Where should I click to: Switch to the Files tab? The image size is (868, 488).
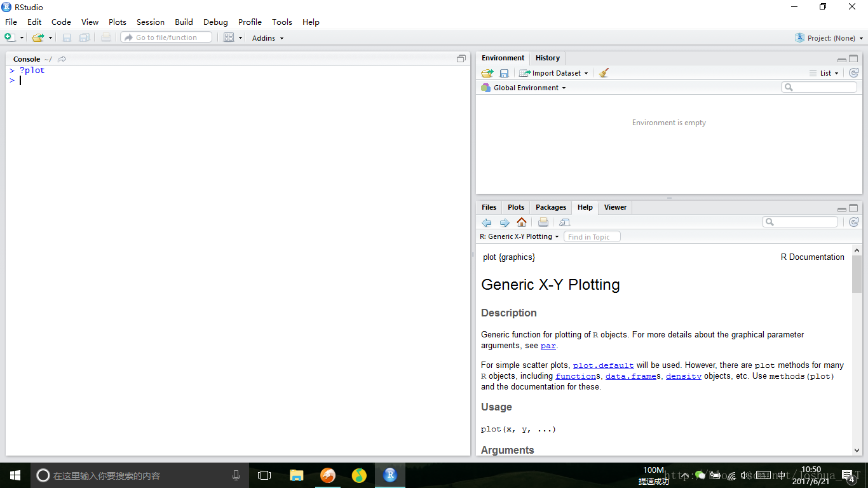point(489,207)
